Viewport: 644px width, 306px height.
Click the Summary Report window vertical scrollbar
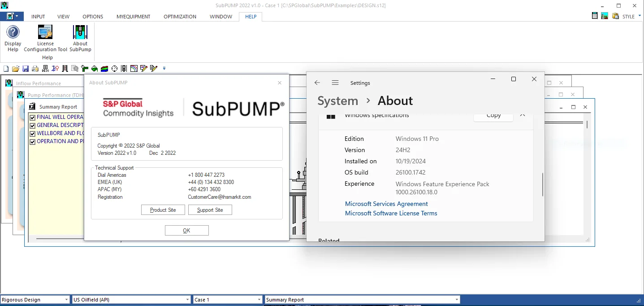[x=587, y=124]
